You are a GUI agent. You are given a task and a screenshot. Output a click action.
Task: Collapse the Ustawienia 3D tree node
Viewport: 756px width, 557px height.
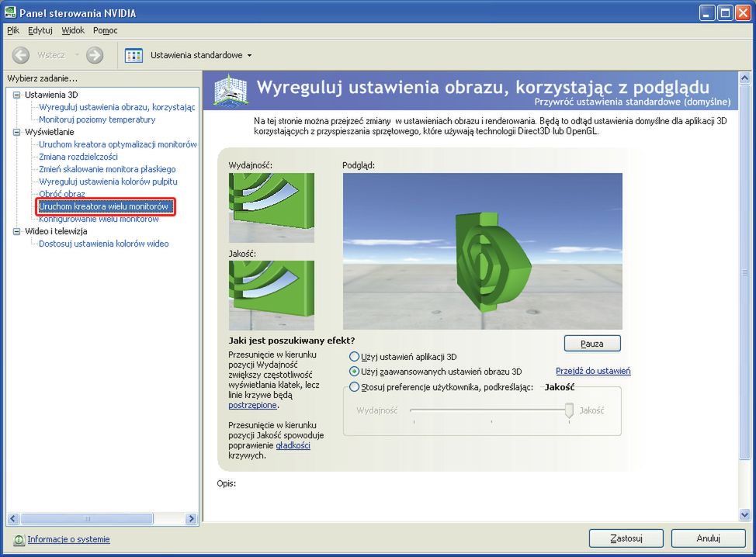pos(17,95)
